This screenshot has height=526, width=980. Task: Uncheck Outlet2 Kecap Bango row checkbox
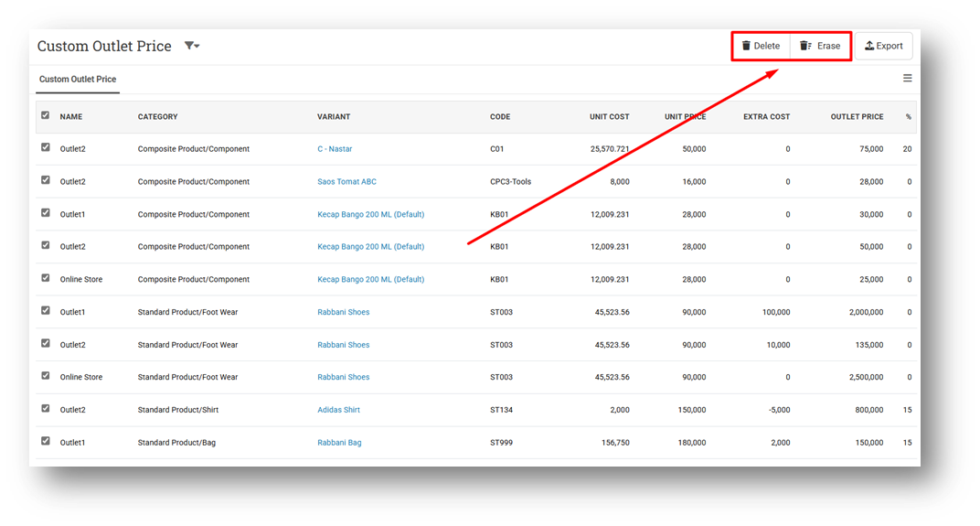coord(45,245)
